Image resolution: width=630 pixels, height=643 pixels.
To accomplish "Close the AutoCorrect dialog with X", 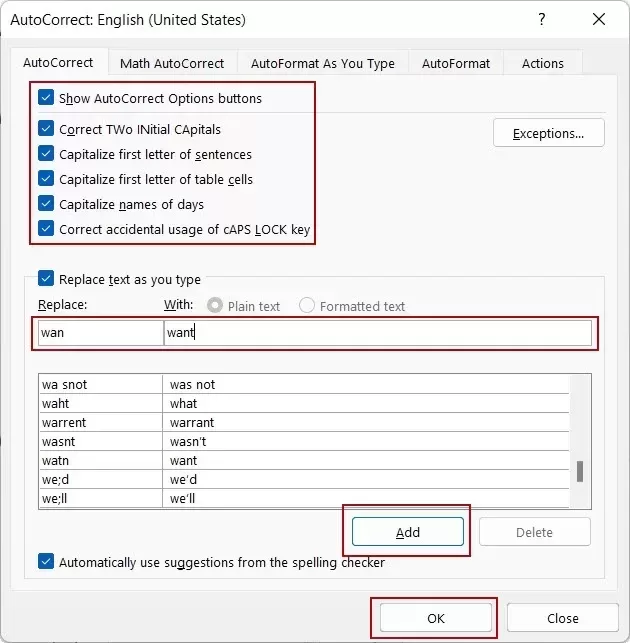I will 598,20.
